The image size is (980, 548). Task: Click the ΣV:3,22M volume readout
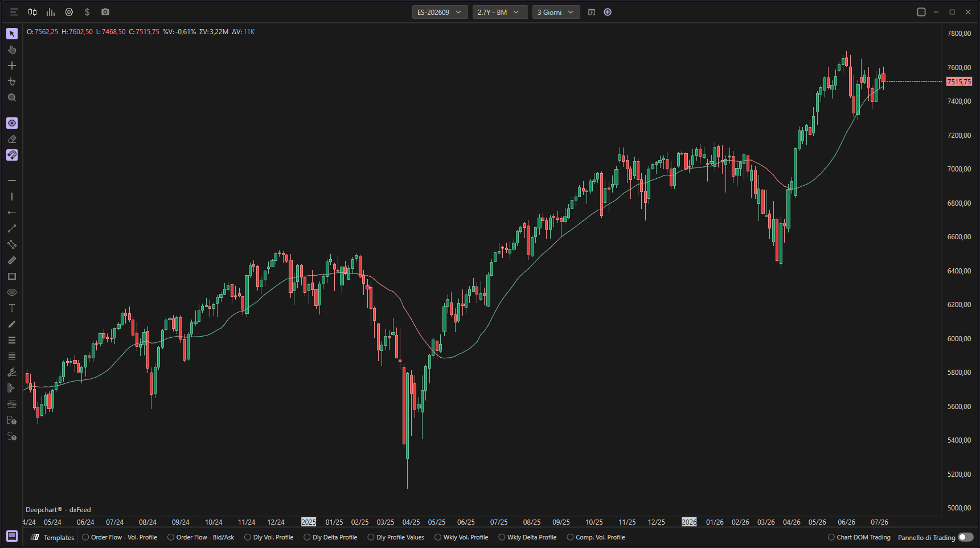[214, 32]
